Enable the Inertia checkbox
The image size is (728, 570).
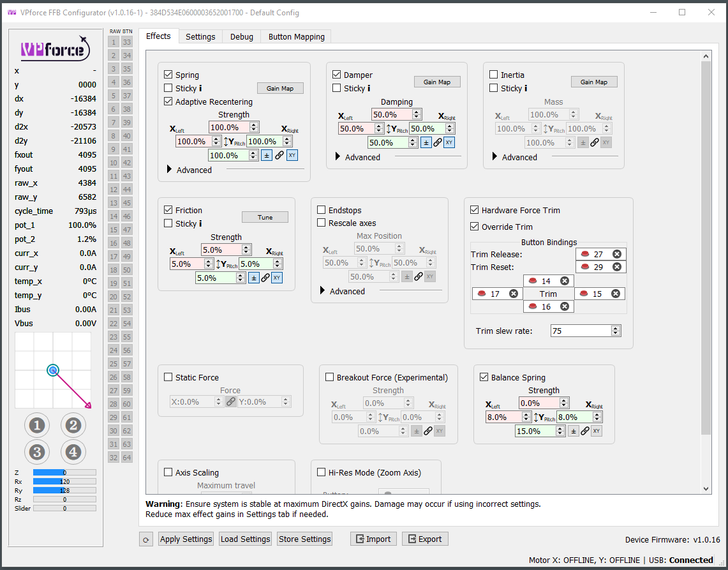tap(494, 74)
